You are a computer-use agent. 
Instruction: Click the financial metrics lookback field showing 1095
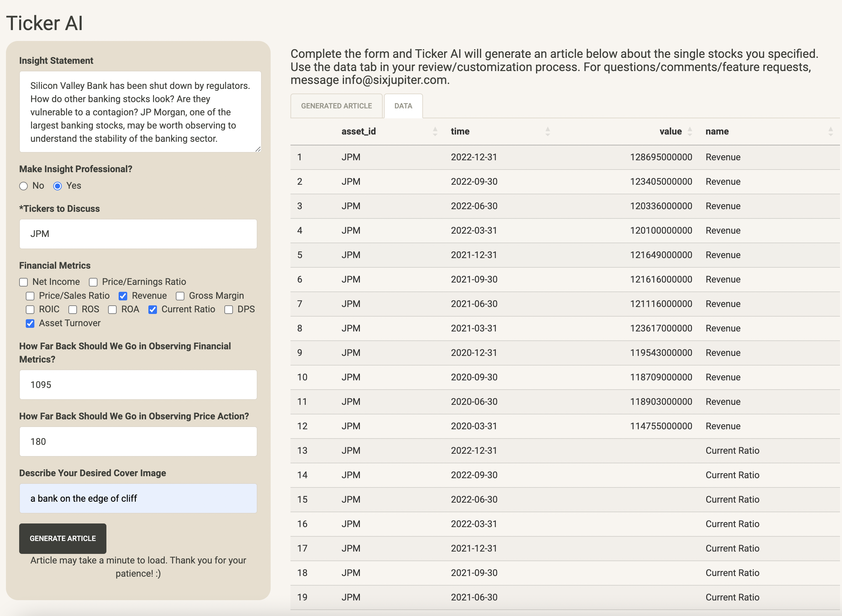coord(138,384)
